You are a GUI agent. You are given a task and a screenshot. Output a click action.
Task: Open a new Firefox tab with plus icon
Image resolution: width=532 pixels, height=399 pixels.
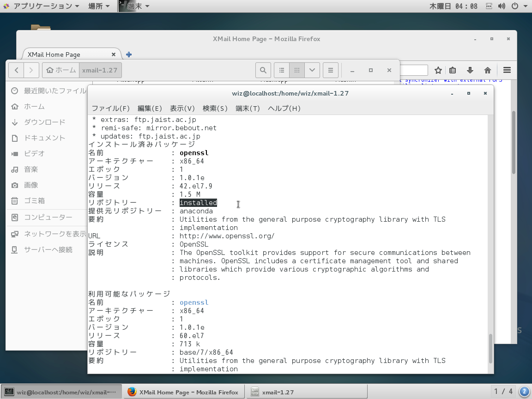pyautogui.click(x=129, y=54)
